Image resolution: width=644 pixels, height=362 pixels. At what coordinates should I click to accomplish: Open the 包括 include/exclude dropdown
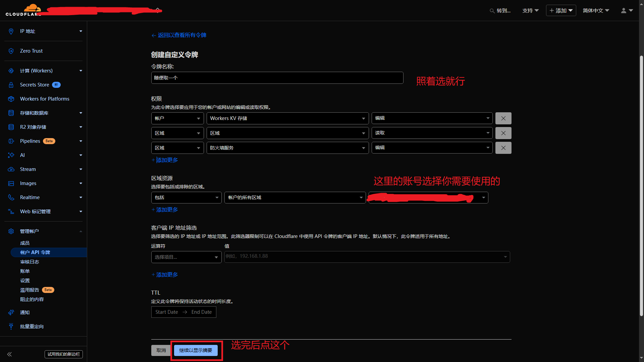click(x=186, y=198)
